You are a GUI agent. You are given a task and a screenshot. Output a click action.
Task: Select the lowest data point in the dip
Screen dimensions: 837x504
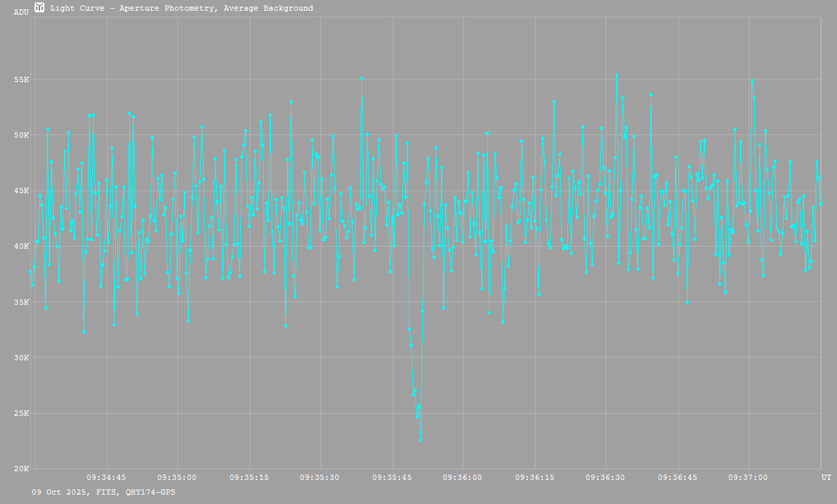[x=420, y=439]
